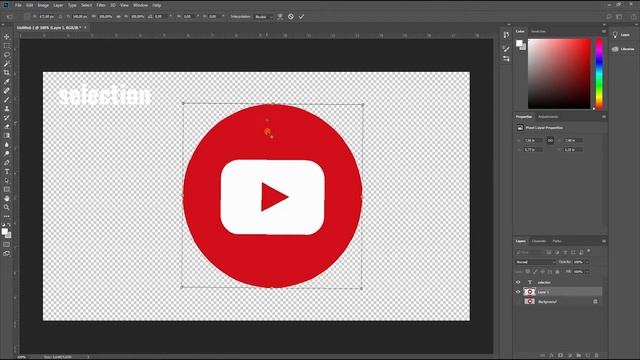Switch to the Adjustments tab
The height and width of the screenshot is (360, 640).
(x=548, y=117)
